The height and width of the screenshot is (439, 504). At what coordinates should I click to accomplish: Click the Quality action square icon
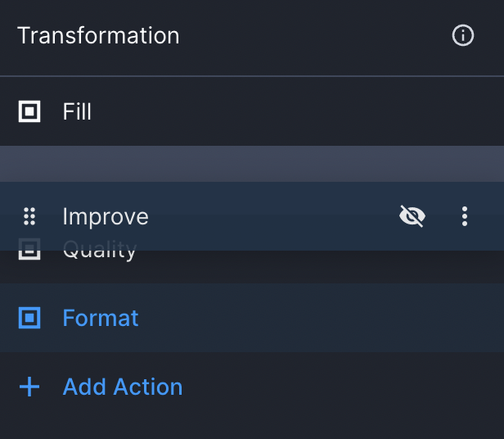(29, 249)
